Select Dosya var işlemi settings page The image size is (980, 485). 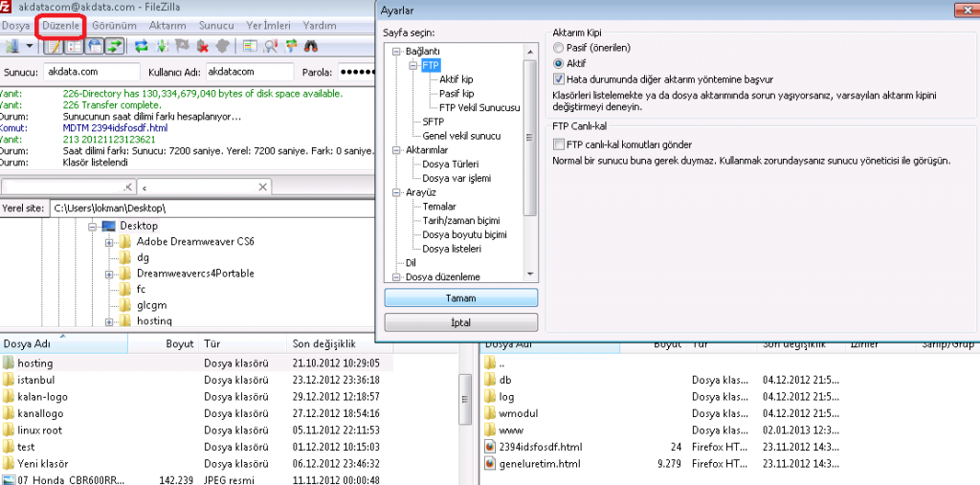457,179
